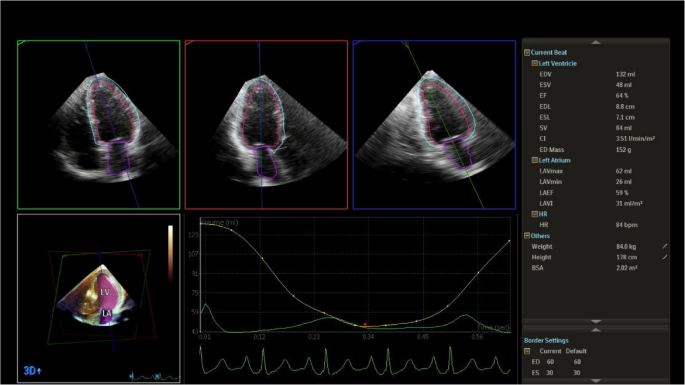Click the LV label in 3D model

(105, 291)
